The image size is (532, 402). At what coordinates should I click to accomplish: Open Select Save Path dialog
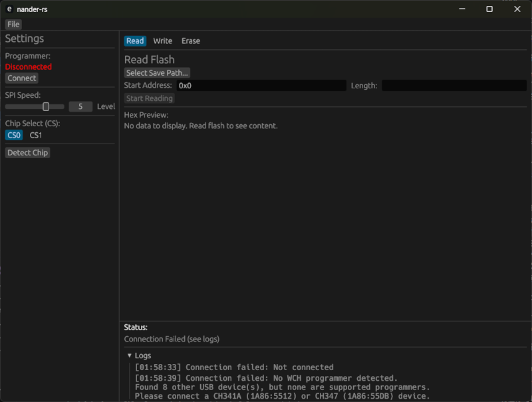156,72
